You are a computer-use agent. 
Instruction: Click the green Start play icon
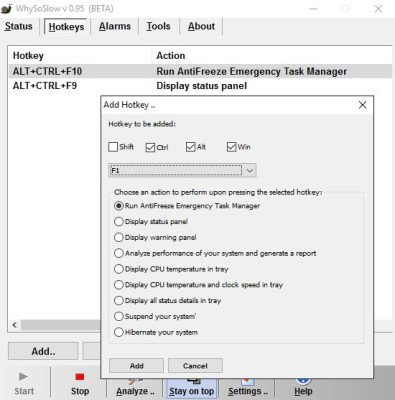point(23,377)
